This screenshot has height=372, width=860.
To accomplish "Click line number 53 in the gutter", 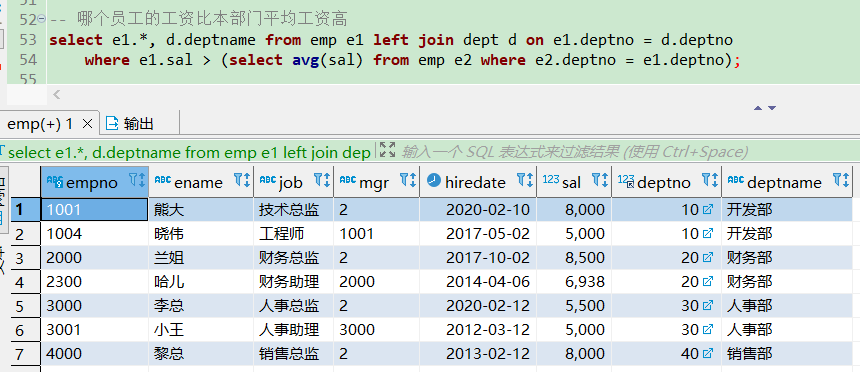I will [x=27, y=40].
